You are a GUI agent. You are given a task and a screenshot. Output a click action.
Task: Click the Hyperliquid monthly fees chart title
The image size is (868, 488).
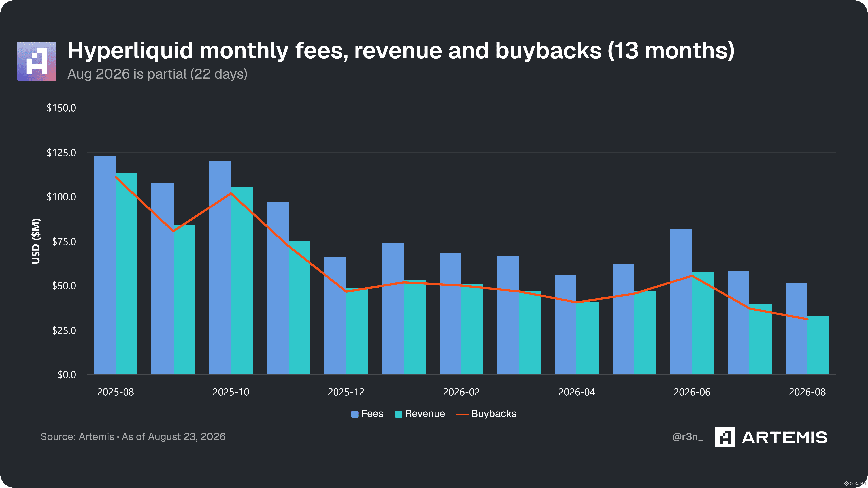point(401,51)
